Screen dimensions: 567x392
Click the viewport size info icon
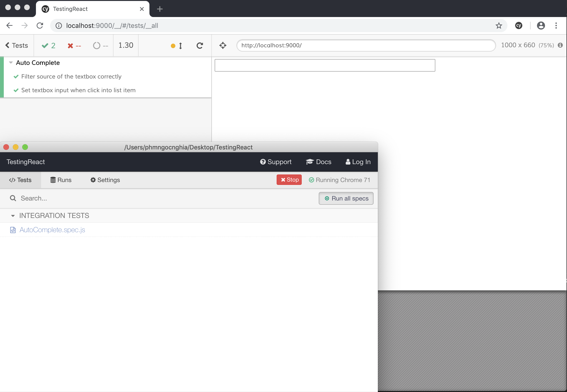click(x=560, y=45)
